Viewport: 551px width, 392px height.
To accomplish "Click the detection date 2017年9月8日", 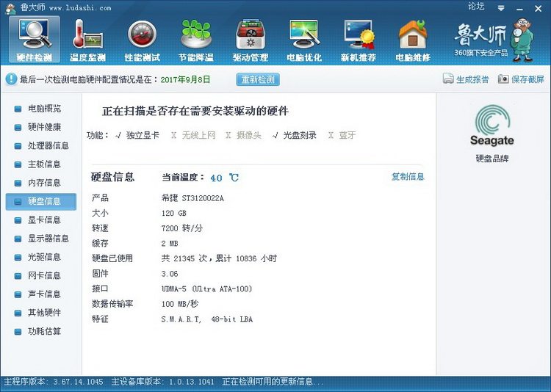I will click(x=185, y=79).
